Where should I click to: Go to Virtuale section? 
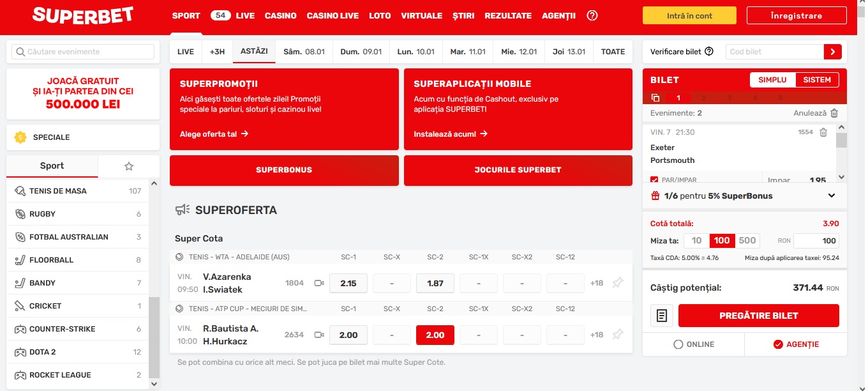click(x=422, y=16)
